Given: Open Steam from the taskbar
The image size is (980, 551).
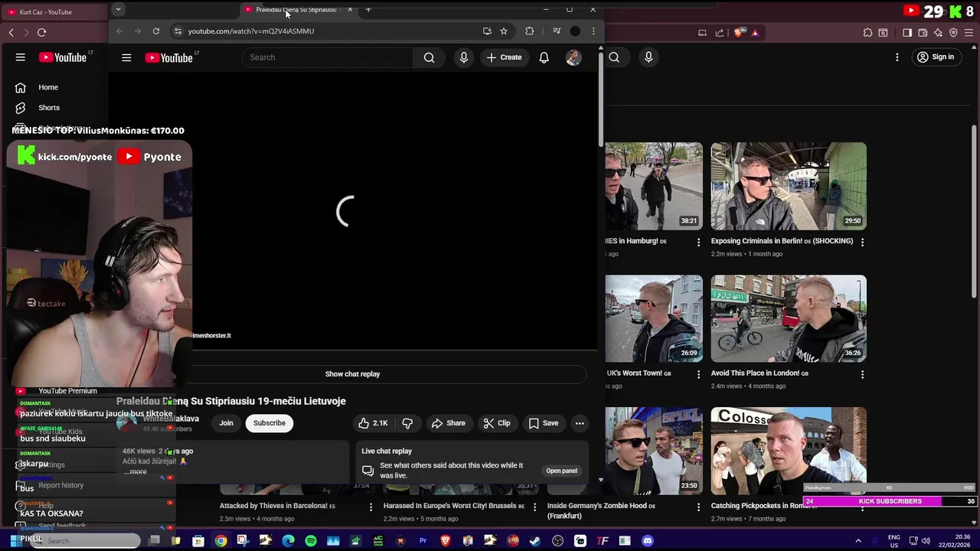Looking at the screenshot, I should [x=535, y=541].
